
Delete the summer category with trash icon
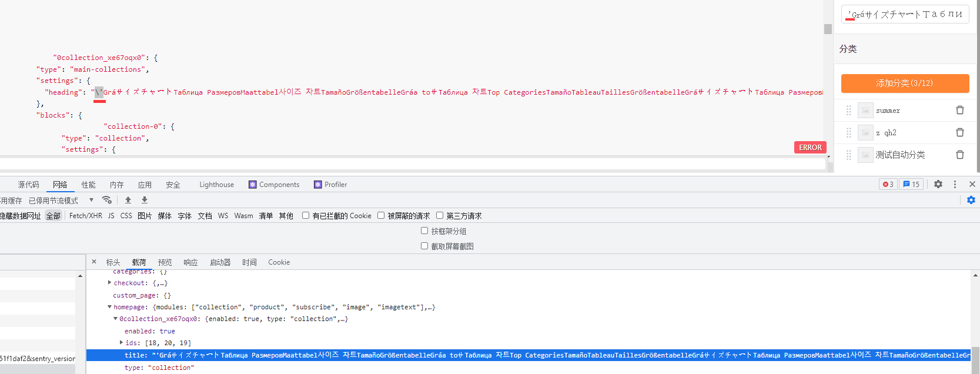point(959,110)
